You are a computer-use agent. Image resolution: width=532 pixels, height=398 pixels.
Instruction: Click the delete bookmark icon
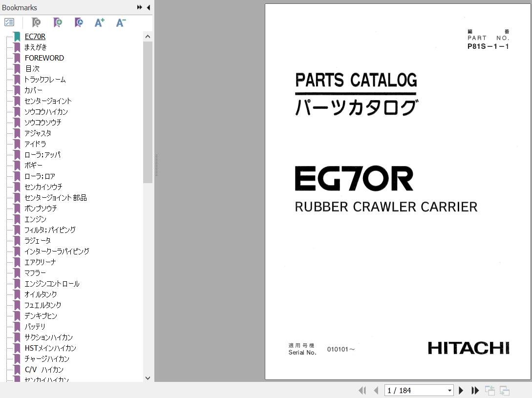(36, 22)
